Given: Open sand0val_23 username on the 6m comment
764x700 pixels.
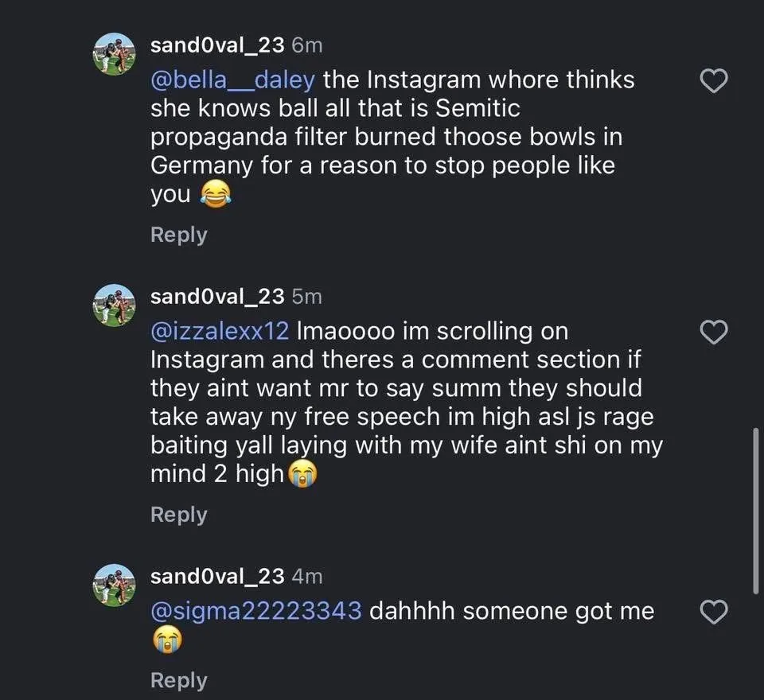Looking at the screenshot, I should coord(217,45).
